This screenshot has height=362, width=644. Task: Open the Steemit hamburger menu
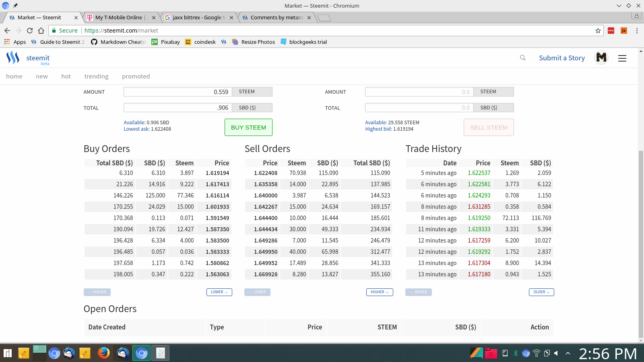[x=622, y=58]
